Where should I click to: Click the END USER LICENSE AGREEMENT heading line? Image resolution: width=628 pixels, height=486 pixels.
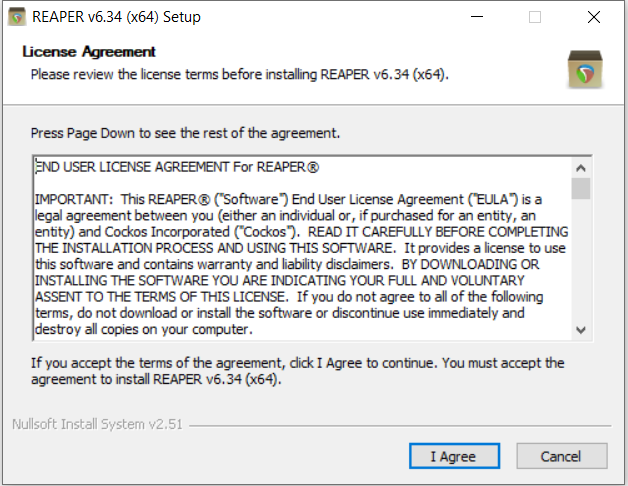pos(177,167)
